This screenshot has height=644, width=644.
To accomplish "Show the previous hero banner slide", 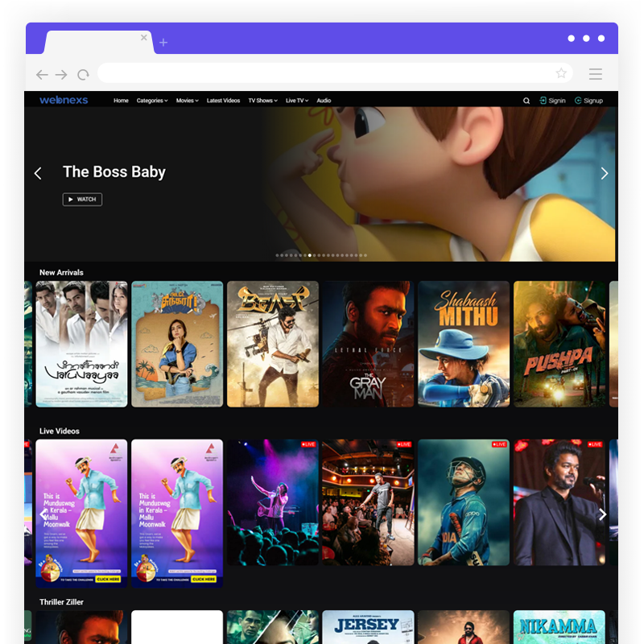I will 38,173.
